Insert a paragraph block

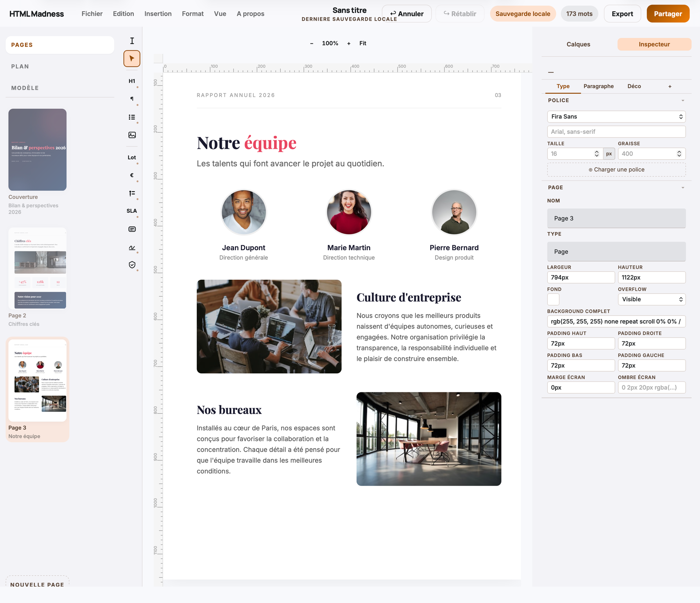pos(132,99)
